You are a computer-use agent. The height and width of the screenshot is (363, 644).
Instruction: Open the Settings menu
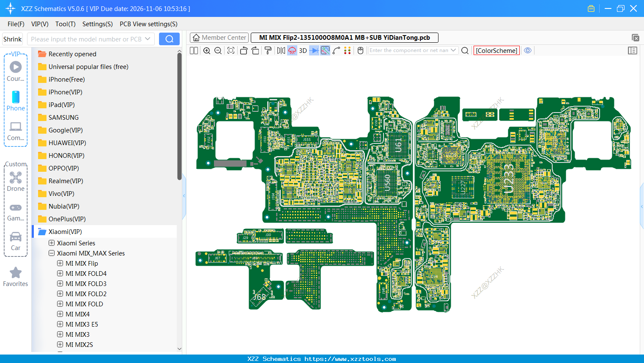[x=98, y=24]
